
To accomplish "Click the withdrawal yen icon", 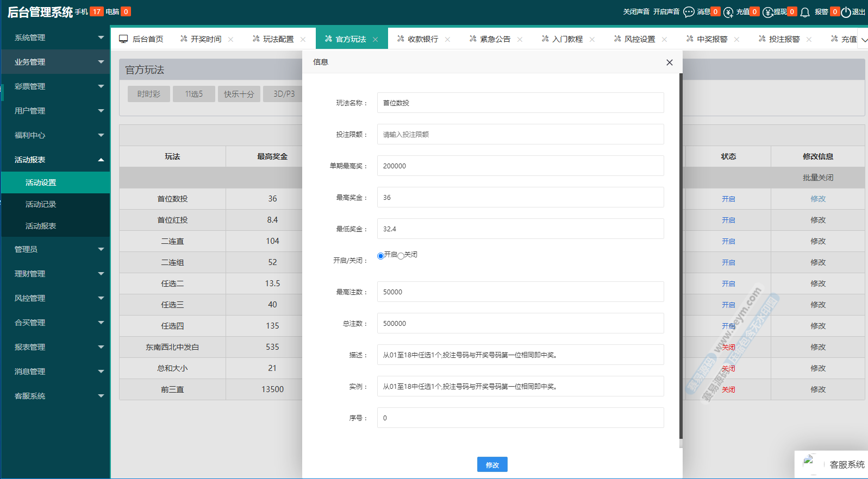I will tap(767, 12).
